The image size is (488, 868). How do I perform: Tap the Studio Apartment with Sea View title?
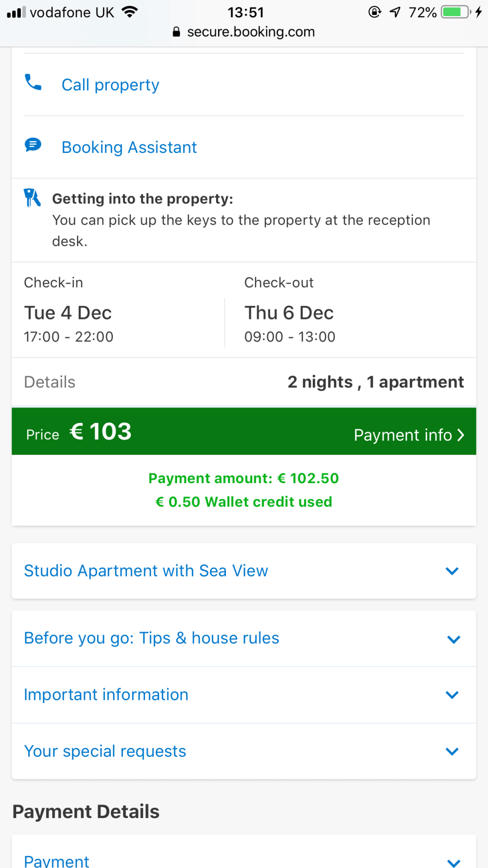point(146,571)
